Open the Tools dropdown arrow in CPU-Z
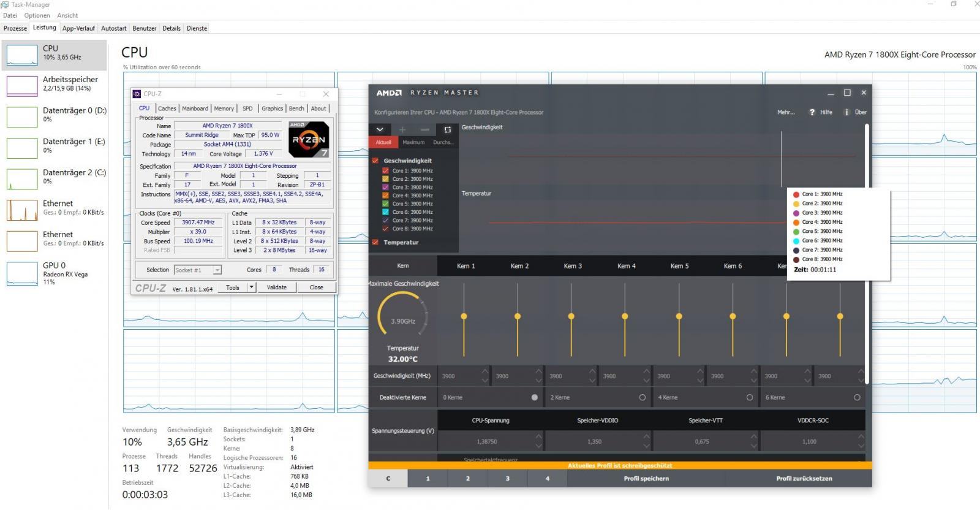 coord(251,287)
